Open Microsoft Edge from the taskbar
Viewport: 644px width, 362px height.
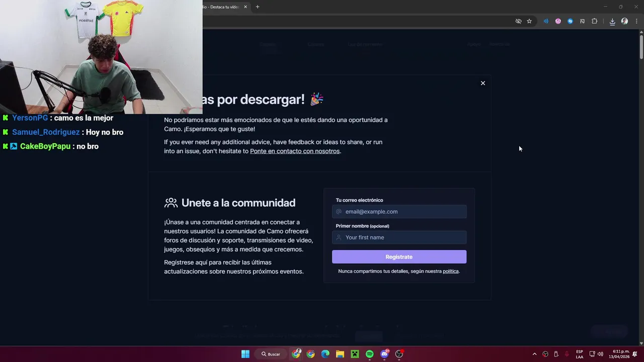coord(325,354)
